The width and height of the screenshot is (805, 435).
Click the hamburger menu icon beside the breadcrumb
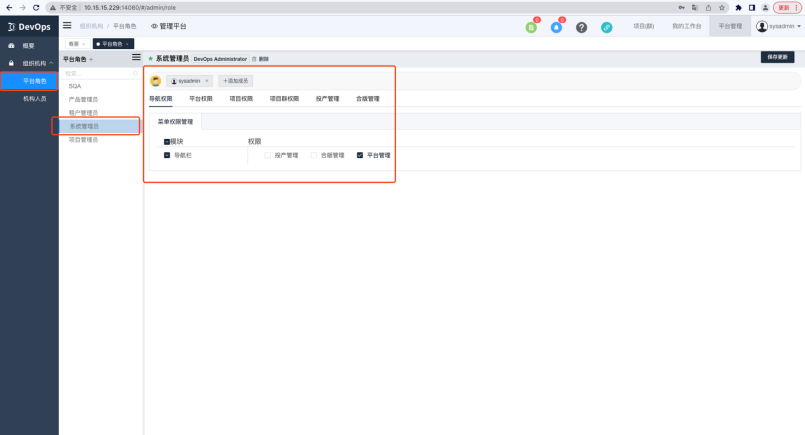67,26
